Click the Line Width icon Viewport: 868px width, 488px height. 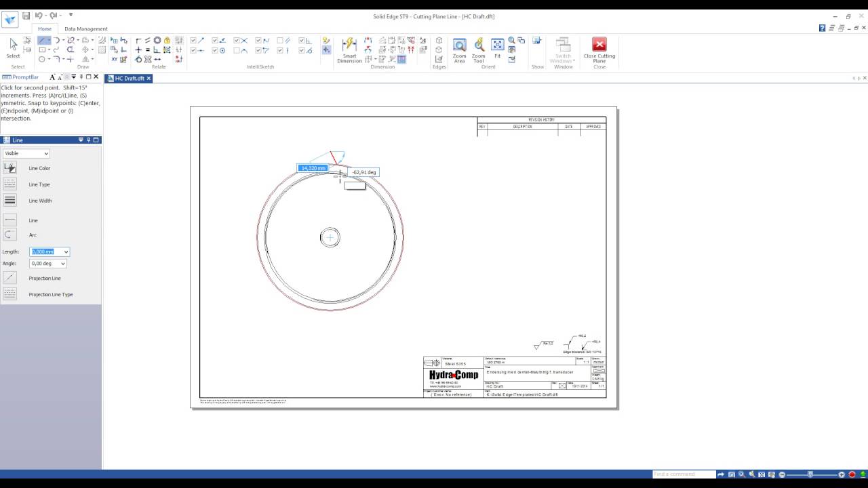[x=9, y=201]
